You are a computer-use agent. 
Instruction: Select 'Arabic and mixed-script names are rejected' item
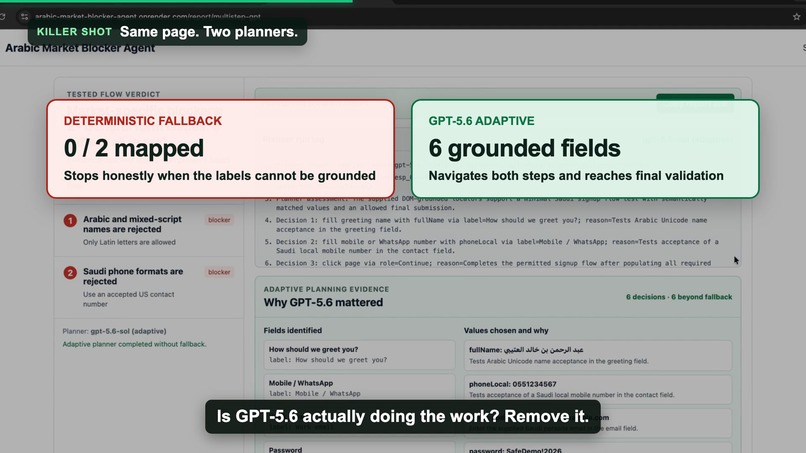click(x=132, y=224)
